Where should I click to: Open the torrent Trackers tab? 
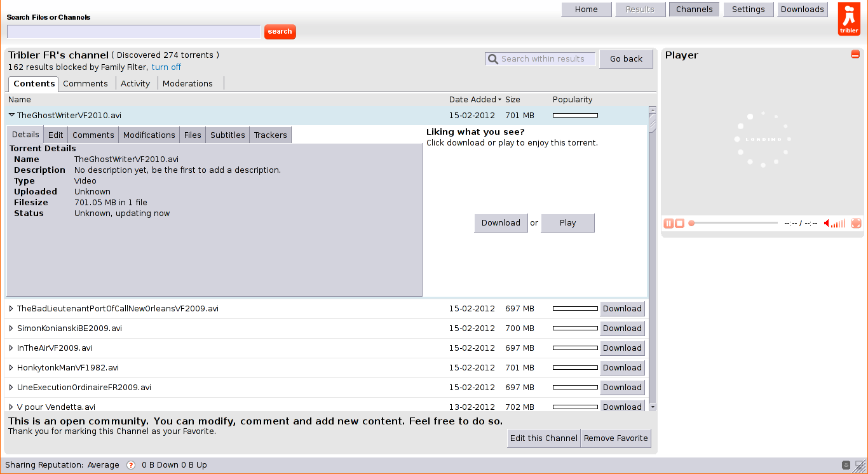tap(271, 135)
